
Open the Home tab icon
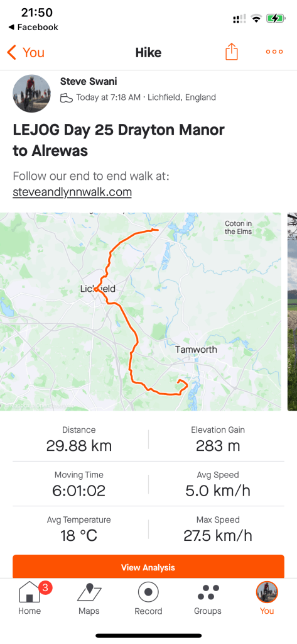pyautogui.click(x=30, y=592)
